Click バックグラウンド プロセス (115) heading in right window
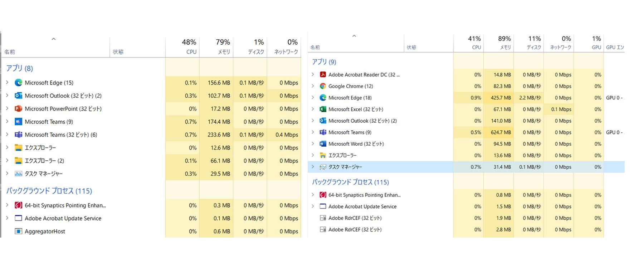This screenshot has width=644, height=273. coord(350,182)
